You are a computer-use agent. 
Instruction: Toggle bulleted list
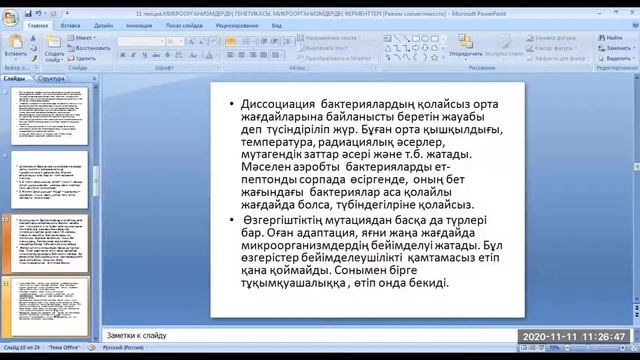click(231, 42)
